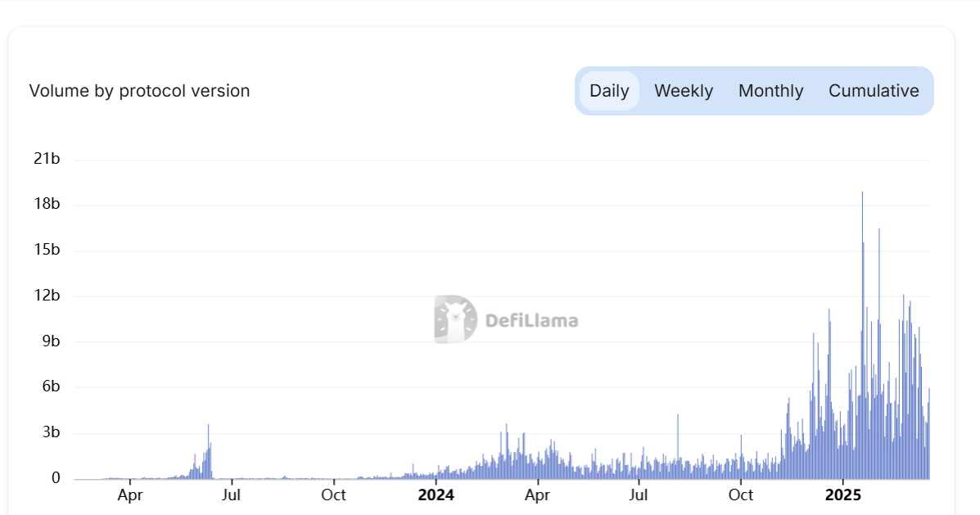980x515 pixels.
Task: Click the DefiLlama watermark text
Action: tap(531, 320)
